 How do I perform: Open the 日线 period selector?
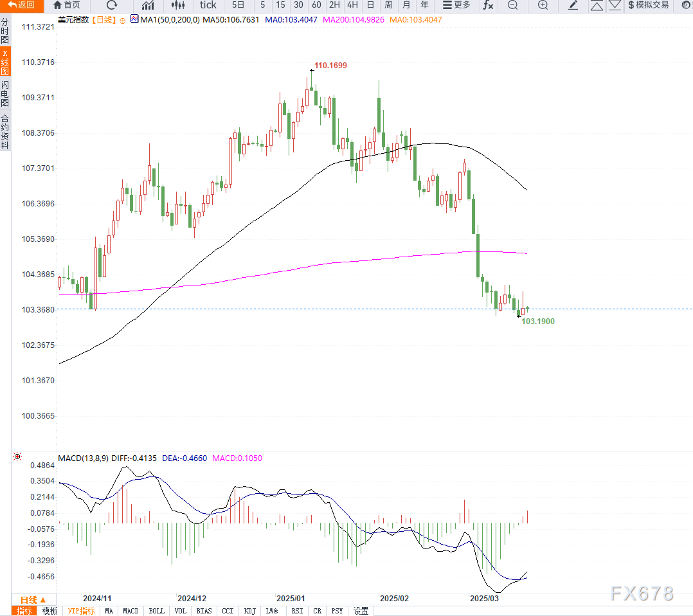pyautogui.click(x=33, y=599)
